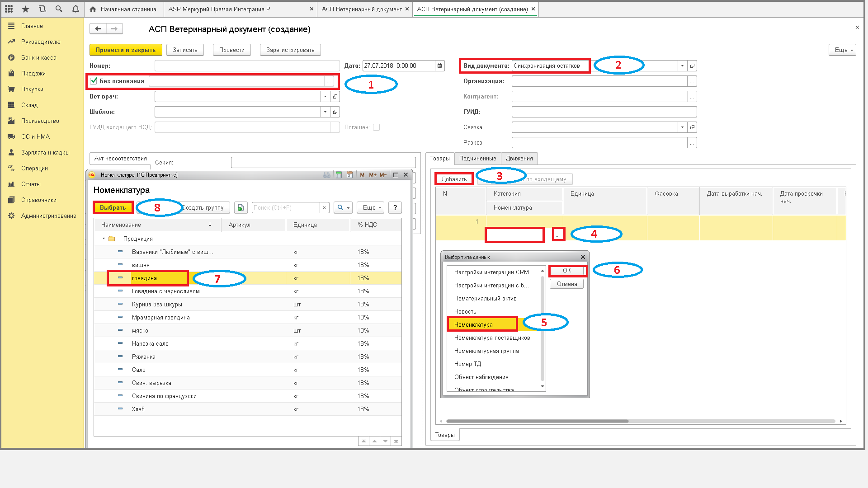Click the search magnifier in top bar
Image resolution: width=868 pixels, height=488 pixels.
[59, 9]
